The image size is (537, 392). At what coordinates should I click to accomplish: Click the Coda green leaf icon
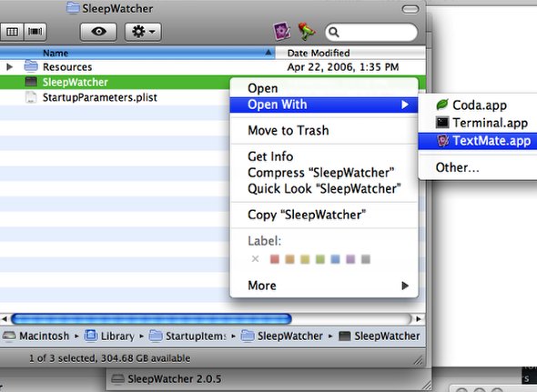[x=442, y=105]
